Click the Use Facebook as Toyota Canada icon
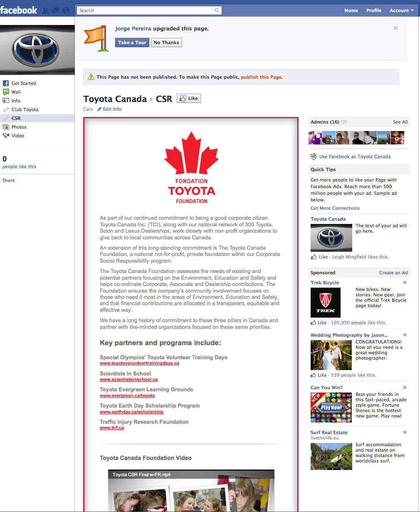The height and width of the screenshot is (512, 420). coord(314,157)
